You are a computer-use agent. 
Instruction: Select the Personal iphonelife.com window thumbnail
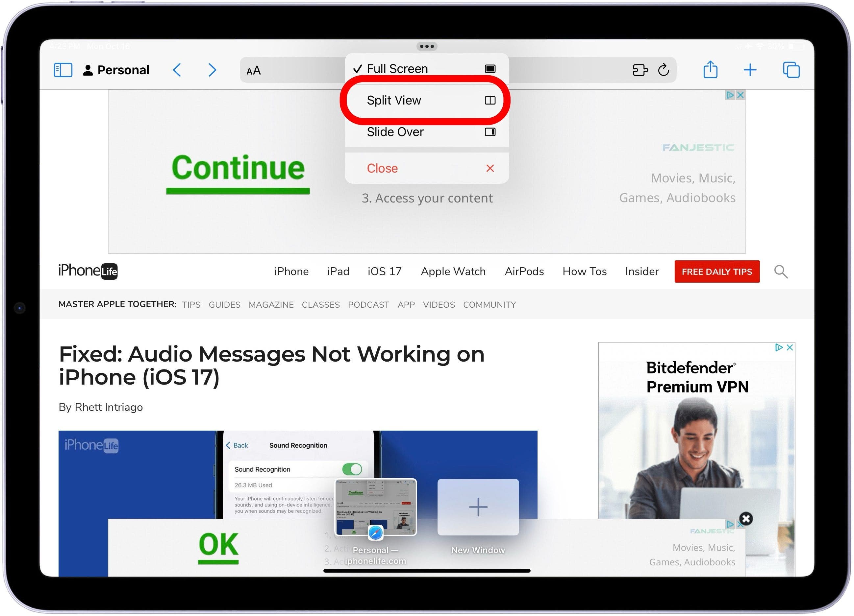point(375,507)
